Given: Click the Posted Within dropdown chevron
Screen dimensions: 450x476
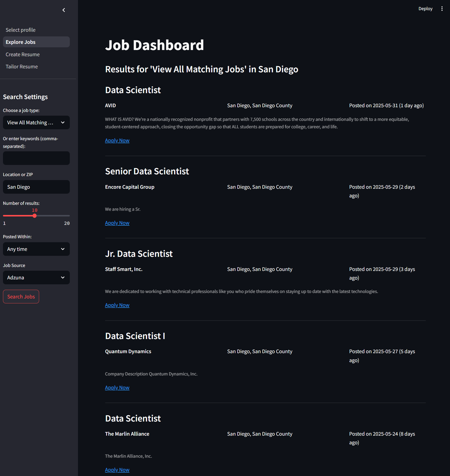Looking at the screenshot, I should click(x=63, y=249).
